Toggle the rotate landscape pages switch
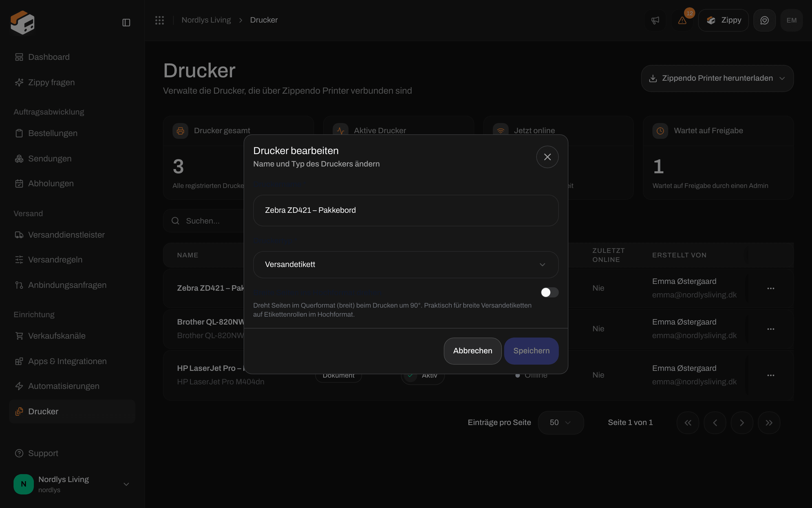The width and height of the screenshot is (812, 508). 549,292
